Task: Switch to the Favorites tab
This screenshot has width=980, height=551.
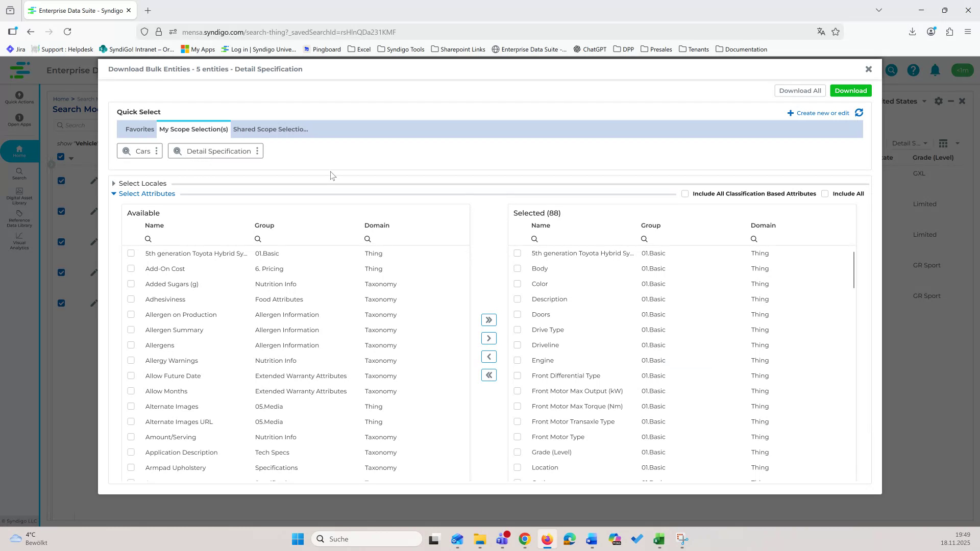Action: point(140,129)
